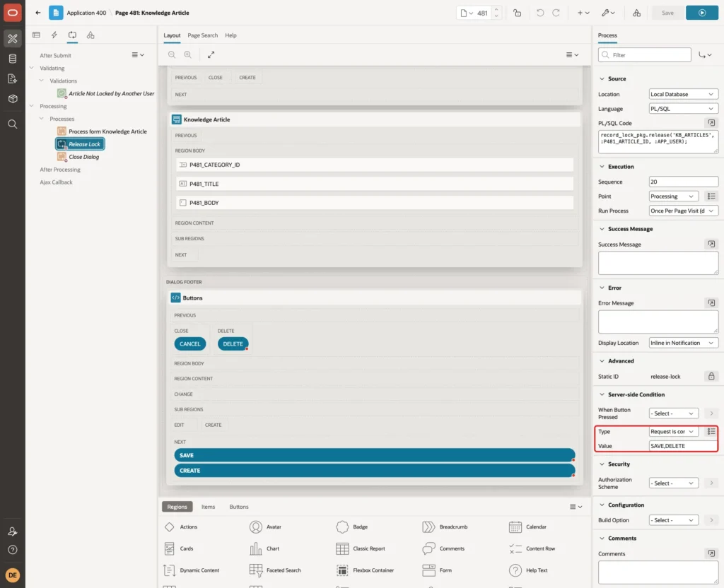Screen dimensions: 724x588
Task: Open the Administration user icon in sidebar
Action: click(x=13, y=531)
